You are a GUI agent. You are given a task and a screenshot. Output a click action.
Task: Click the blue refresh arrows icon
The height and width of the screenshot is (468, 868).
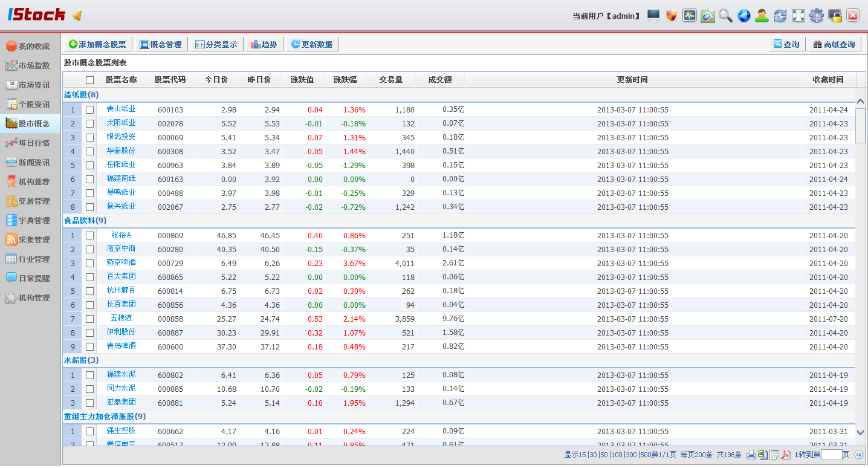(x=780, y=16)
